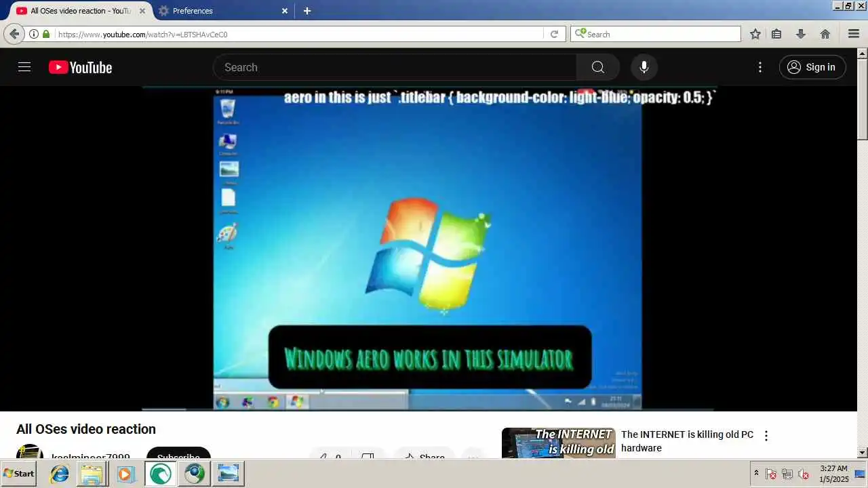
Task: Open Windows Explorer folder in taskbar
Action: 92,474
